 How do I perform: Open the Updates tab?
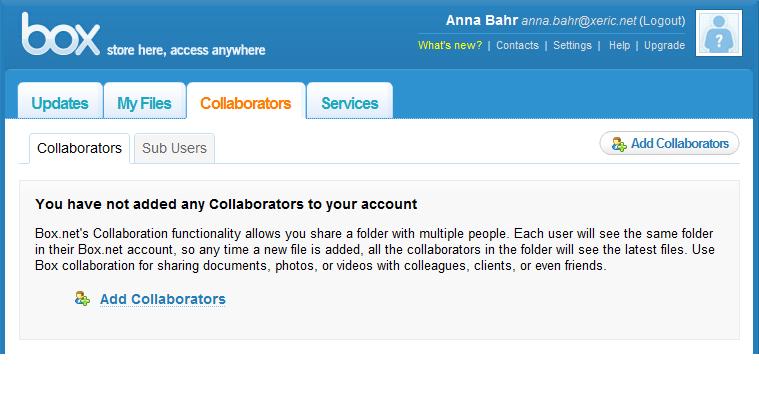(x=60, y=101)
